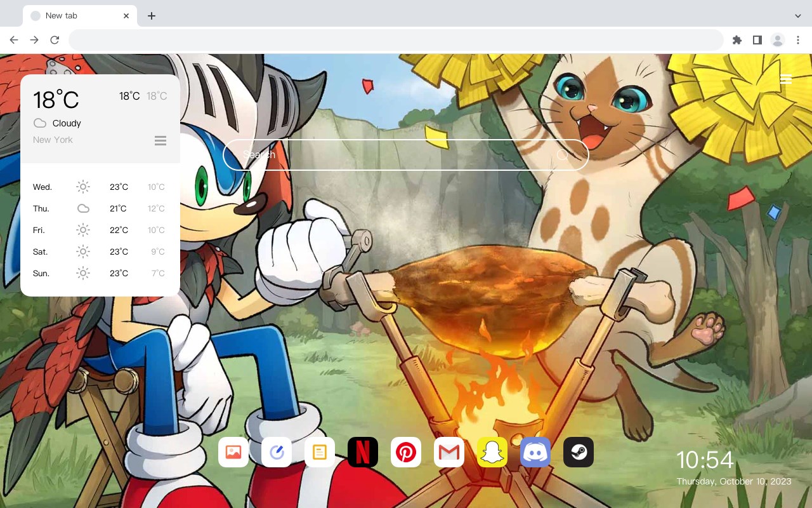The width and height of the screenshot is (812, 508).
Task: Open the Gmail shortcut
Action: click(449, 452)
